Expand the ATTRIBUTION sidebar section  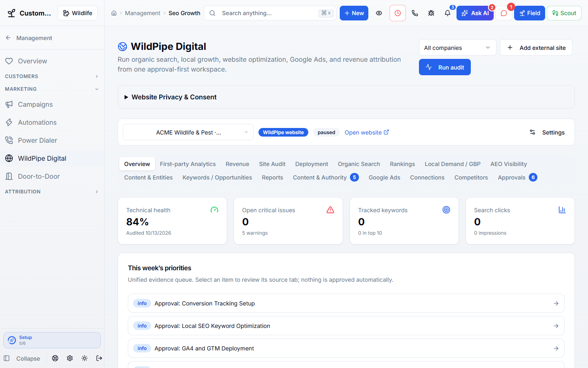tap(52, 192)
